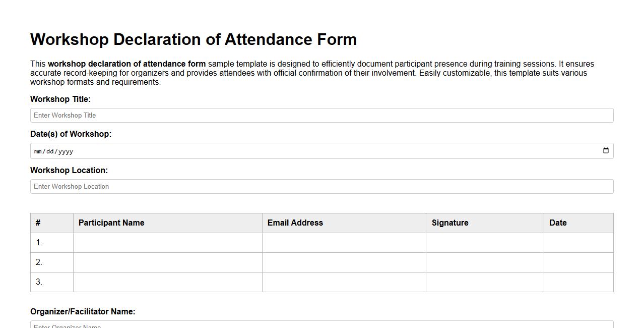Screen dimensions: 644x328
Task: Click the Workshop Location input field
Action: (x=322, y=186)
